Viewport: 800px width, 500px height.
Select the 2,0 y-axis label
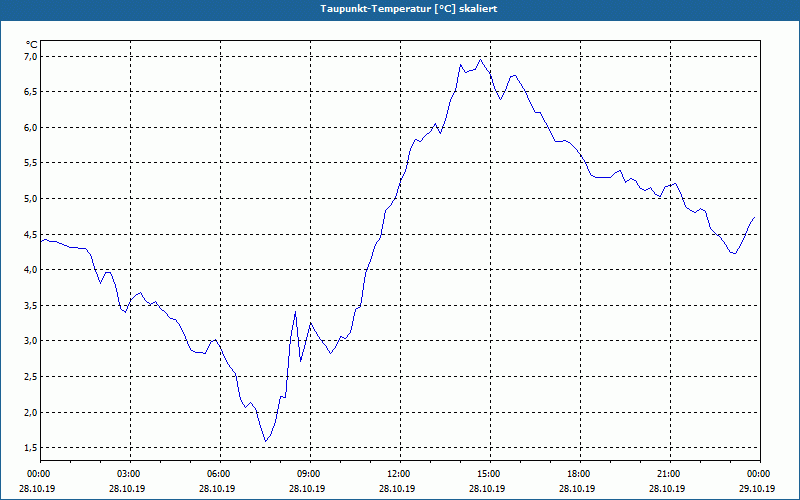click(31, 412)
